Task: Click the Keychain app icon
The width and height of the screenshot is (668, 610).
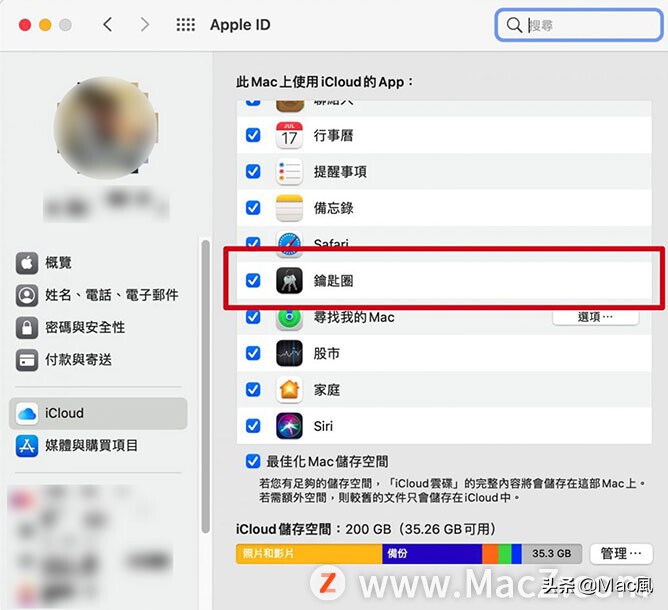Action: click(289, 280)
